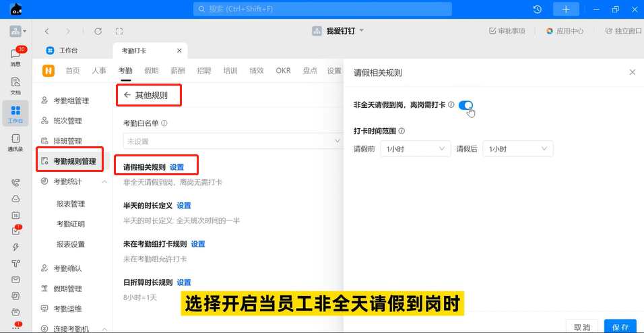Open the calendar sidebar icon
644x333 pixels.
(15, 215)
